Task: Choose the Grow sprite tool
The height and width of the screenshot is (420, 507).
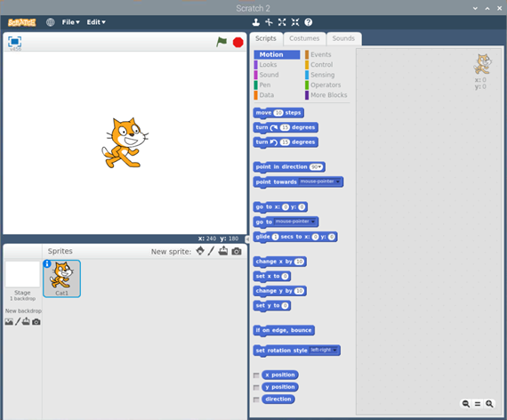Action: click(x=282, y=22)
